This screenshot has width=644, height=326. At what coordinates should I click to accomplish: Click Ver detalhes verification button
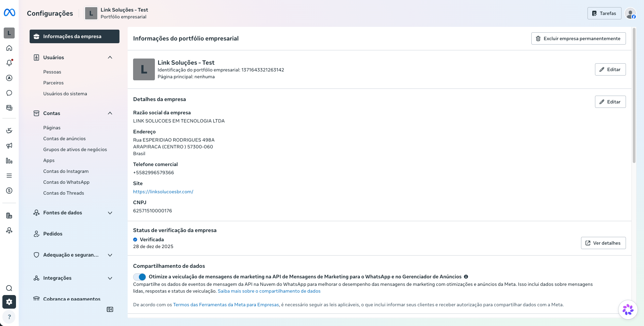603,243
